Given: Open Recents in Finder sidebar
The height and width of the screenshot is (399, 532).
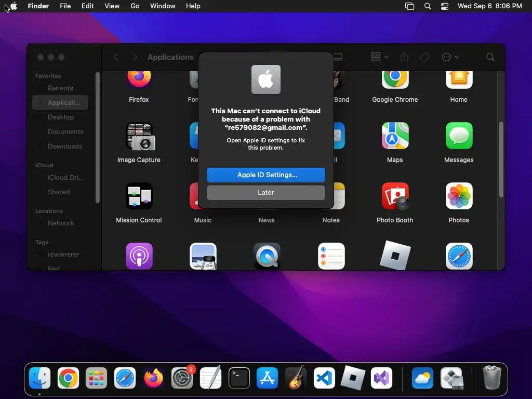Looking at the screenshot, I should (x=60, y=88).
